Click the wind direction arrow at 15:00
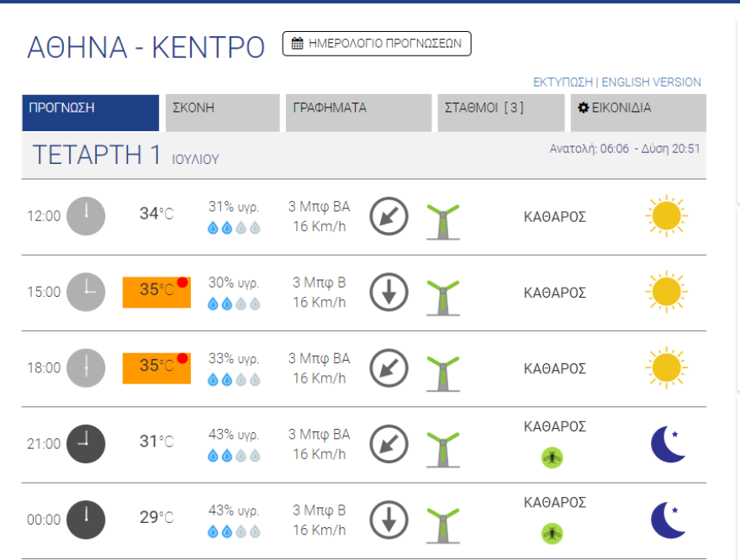 coord(388,293)
